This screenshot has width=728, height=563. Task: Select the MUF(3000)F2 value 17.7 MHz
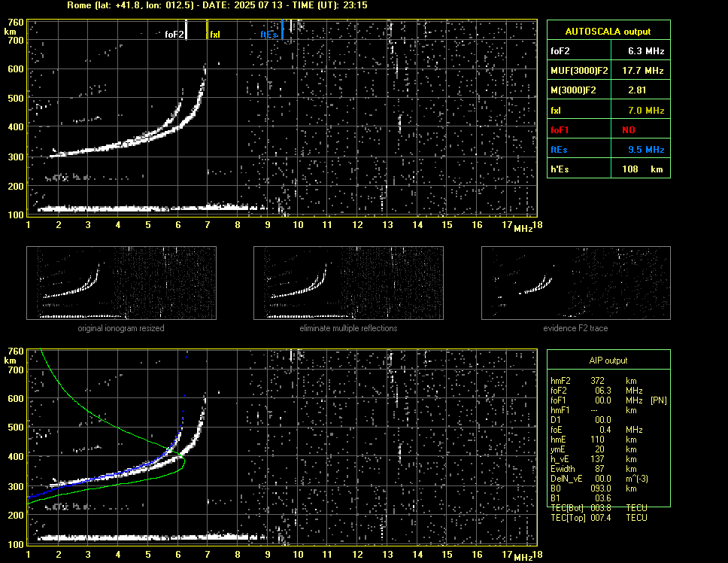coord(642,71)
